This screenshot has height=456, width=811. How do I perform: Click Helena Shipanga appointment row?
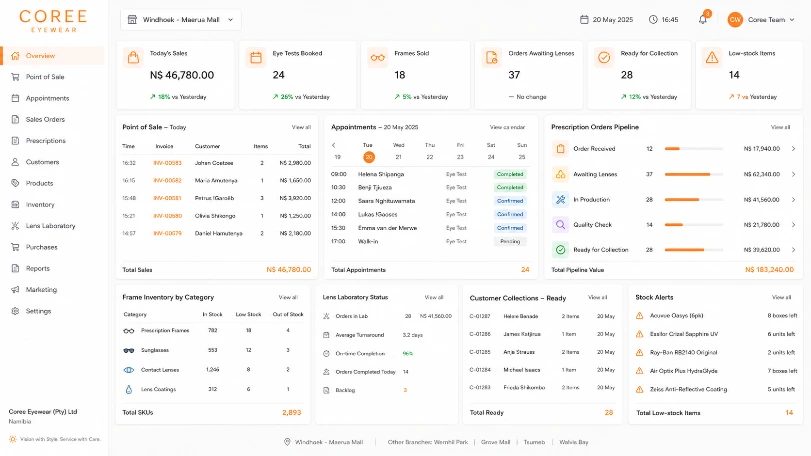coord(430,174)
